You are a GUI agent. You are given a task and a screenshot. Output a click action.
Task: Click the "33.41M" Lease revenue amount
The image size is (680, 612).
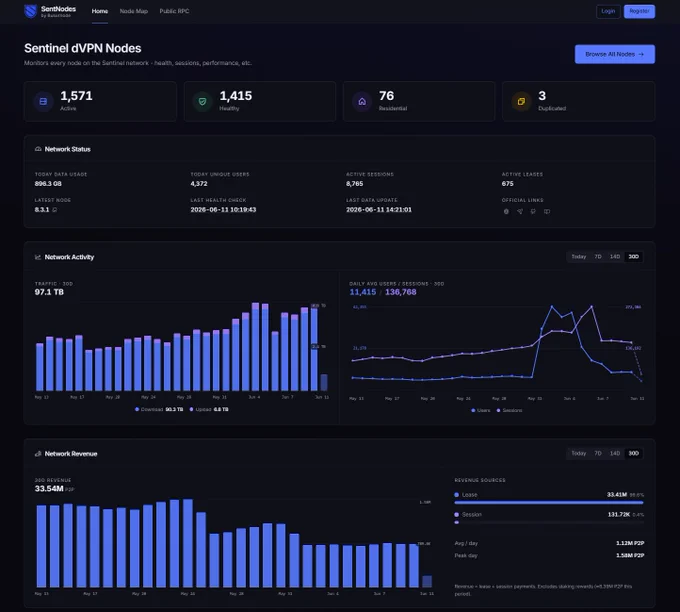(617, 495)
